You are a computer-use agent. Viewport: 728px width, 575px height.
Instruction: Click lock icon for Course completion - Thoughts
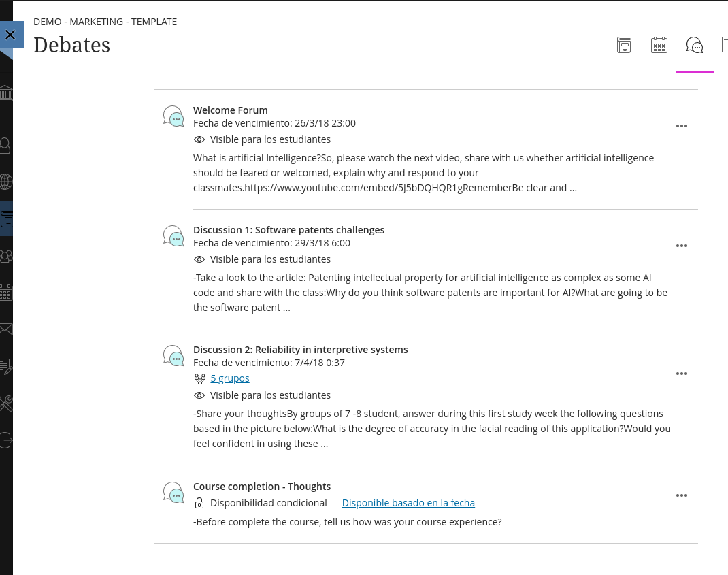[199, 503]
